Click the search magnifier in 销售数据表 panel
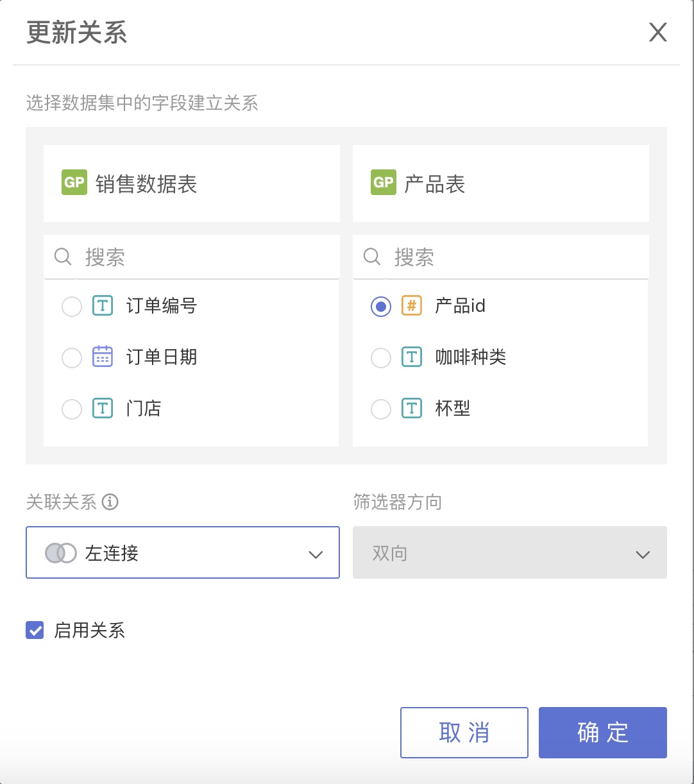694x784 pixels. click(63, 257)
